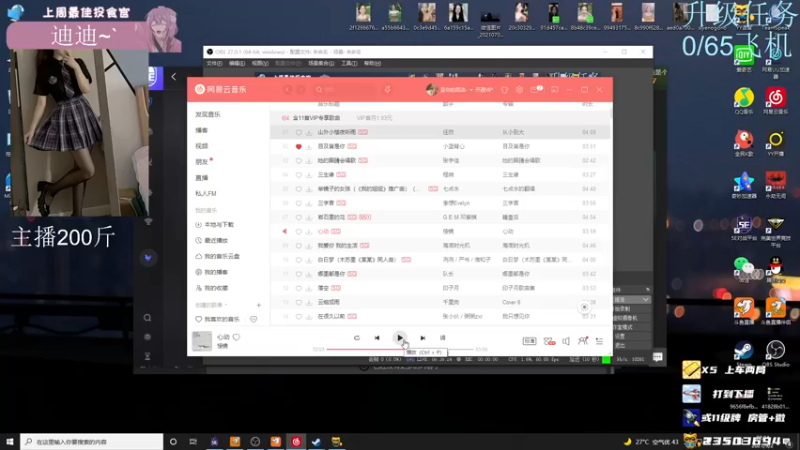Open OBS Studio desktop icon
The width and height of the screenshot is (800, 450).
(x=776, y=353)
